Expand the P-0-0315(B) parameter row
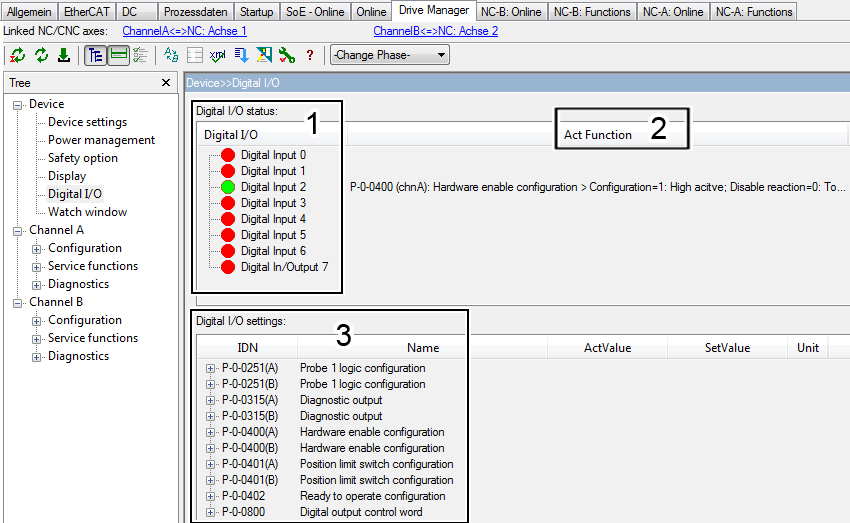Viewport: 850px width, 523px height. [x=210, y=417]
